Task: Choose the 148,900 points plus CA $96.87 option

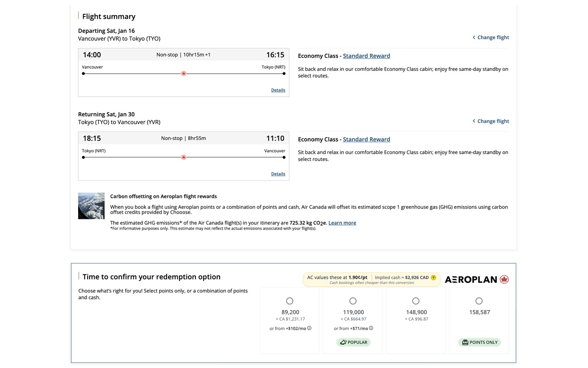Action: 416,301
